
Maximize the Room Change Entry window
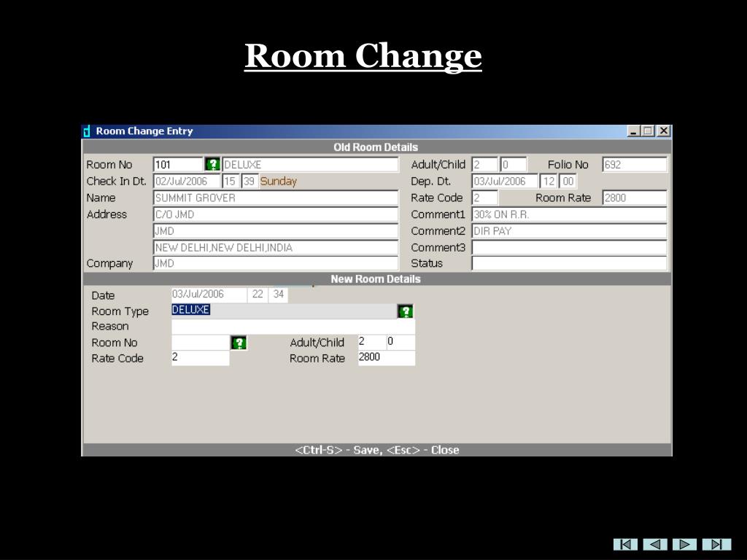648,131
